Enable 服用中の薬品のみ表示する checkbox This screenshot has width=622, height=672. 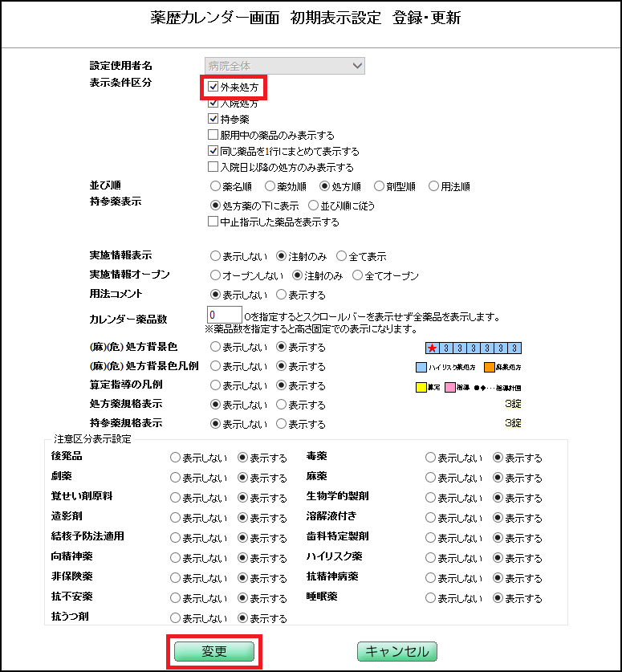tap(213, 135)
